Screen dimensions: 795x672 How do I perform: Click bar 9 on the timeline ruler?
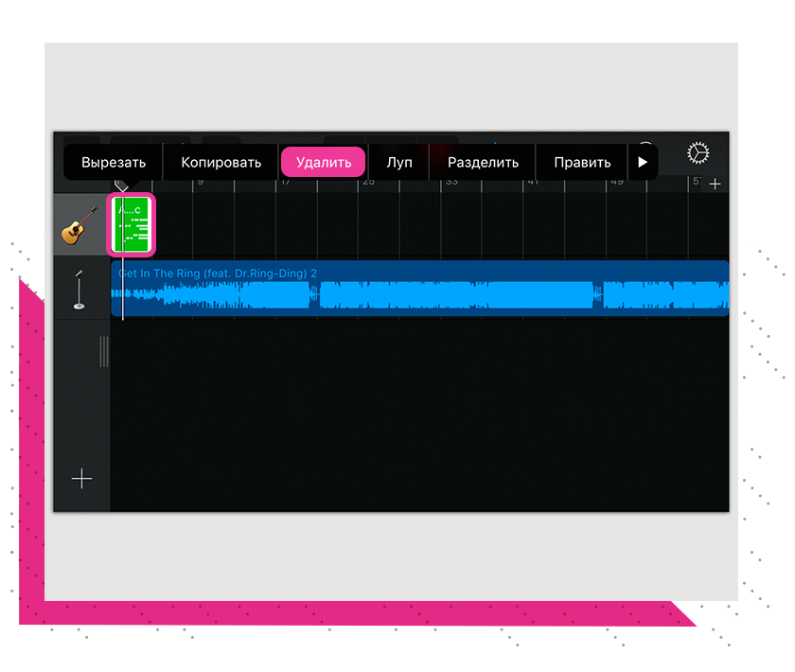[x=200, y=183]
